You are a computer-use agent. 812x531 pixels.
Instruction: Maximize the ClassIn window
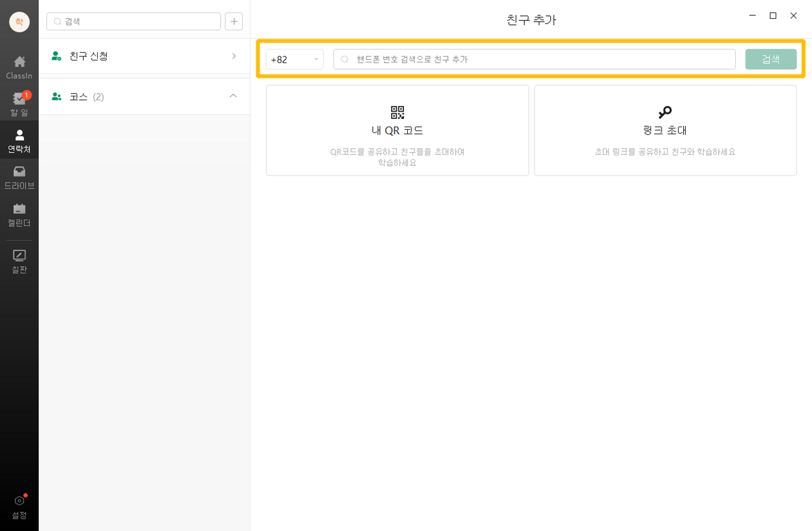pyautogui.click(x=773, y=15)
